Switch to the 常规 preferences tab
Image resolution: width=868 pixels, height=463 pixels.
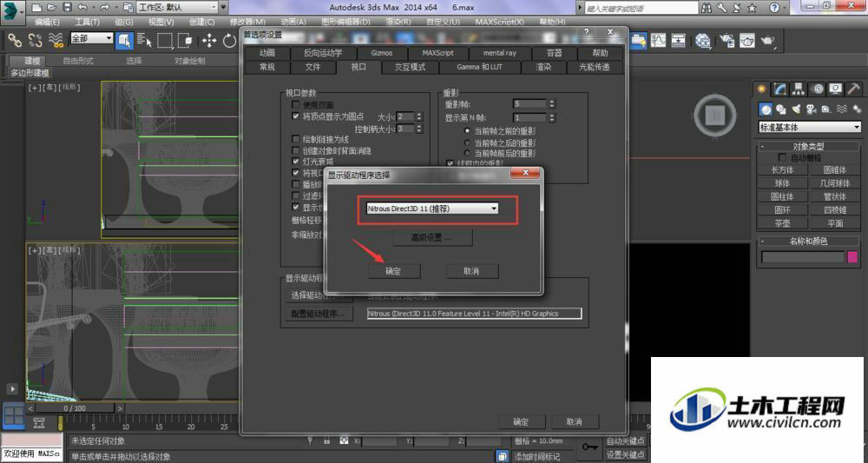pos(267,67)
